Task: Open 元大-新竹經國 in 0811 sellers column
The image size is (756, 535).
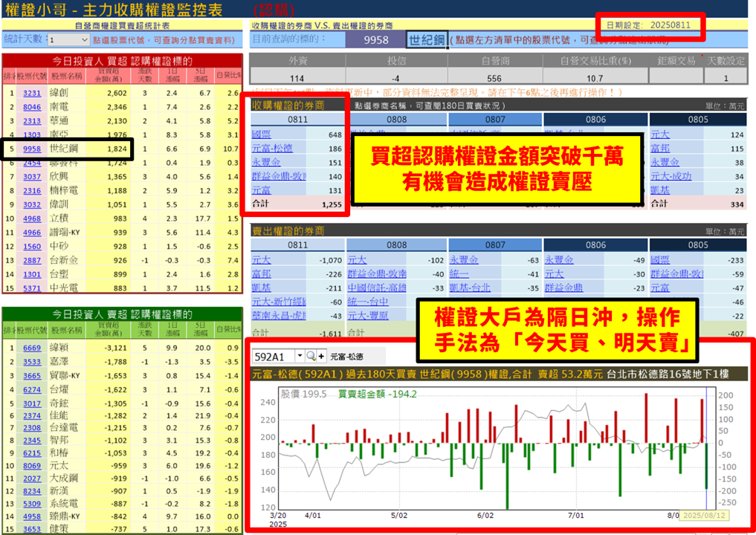Action: 279,302
